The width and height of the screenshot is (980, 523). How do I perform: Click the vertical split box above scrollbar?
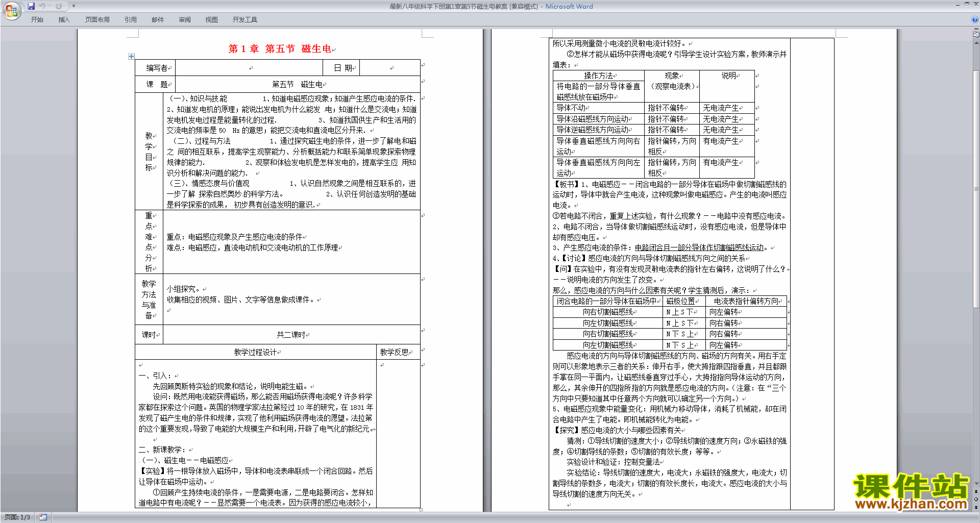coord(976,30)
